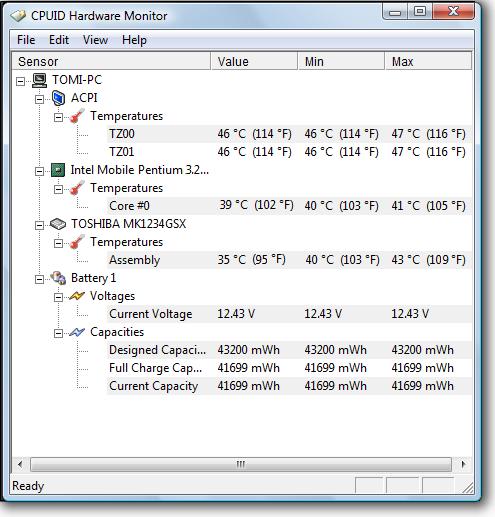Screen dimensions: 495x517
Task: Click TZ00 max 47 °C (116 °F)
Action: (x=428, y=134)
